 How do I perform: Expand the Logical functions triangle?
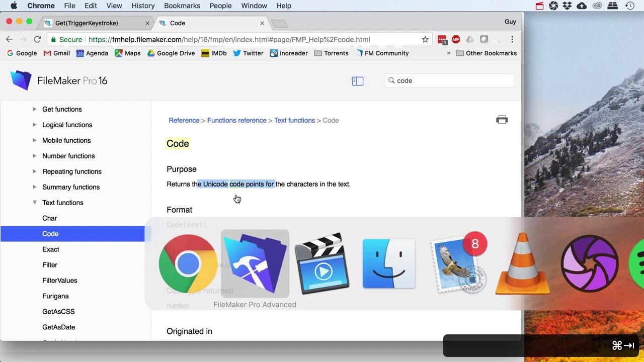point(35,125)
